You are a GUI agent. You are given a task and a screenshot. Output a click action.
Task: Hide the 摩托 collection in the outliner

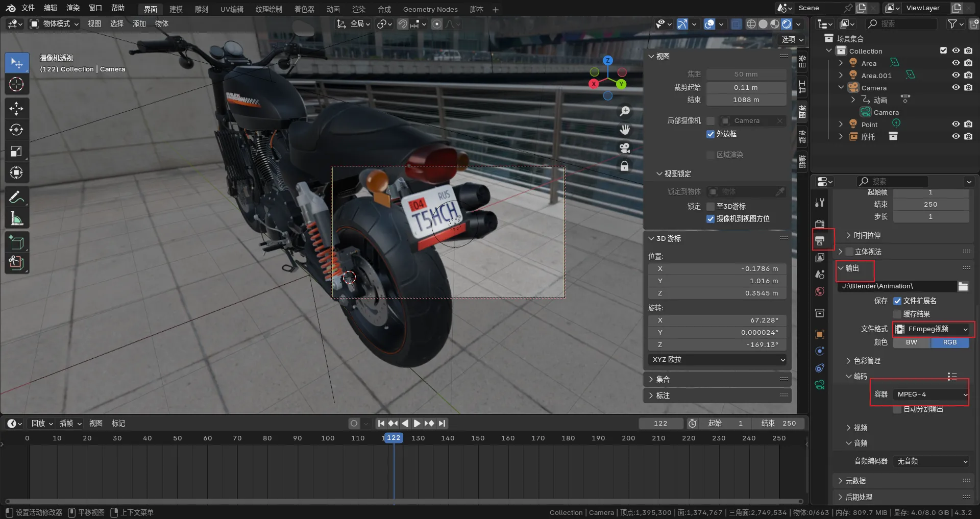[955, 136]
